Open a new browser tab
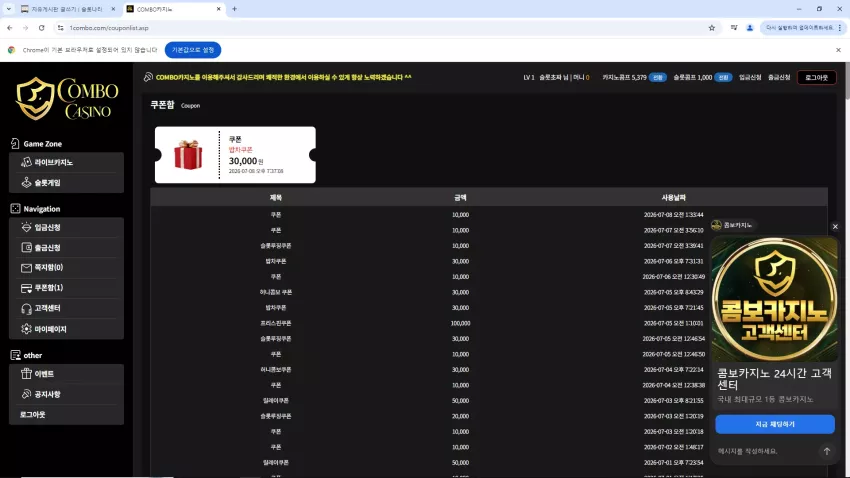This screenshot has width=850, height=478. pyautogui.click(x=235, y=9)
